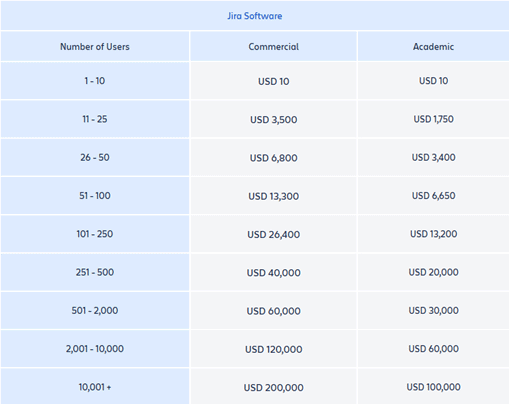Select the 251 - 500 users cell
509x404 pixels.
pyautogui.click(x=95, y=272)
